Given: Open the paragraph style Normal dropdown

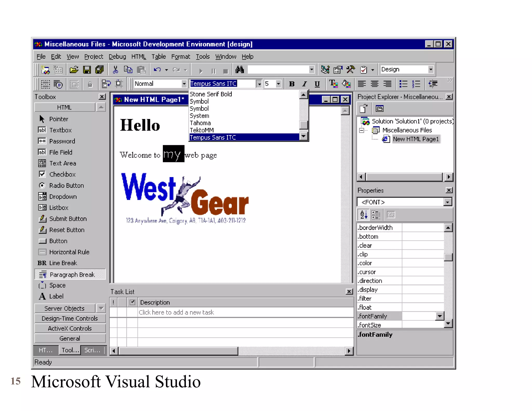Looking at the screenshot, I should [x=184, y=84].
